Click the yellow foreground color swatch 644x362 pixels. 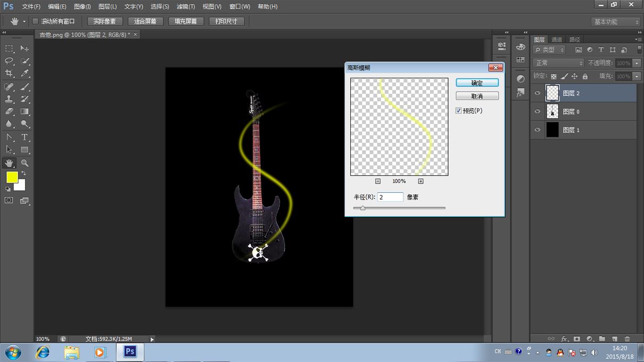(x=12, y=177)
